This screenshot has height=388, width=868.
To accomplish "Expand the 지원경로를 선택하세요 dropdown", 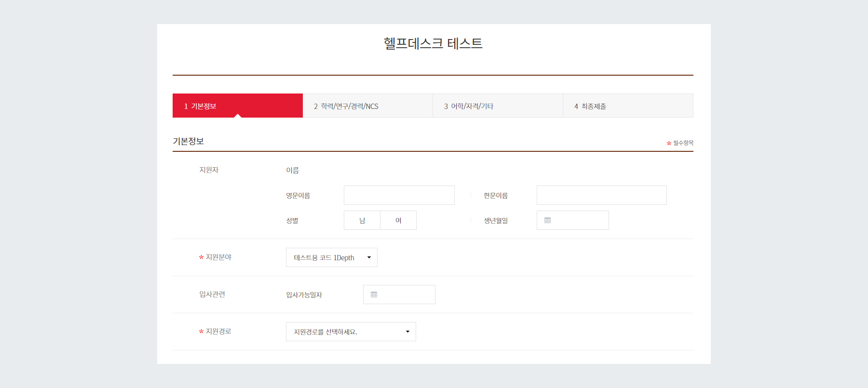I will [351, 332].
